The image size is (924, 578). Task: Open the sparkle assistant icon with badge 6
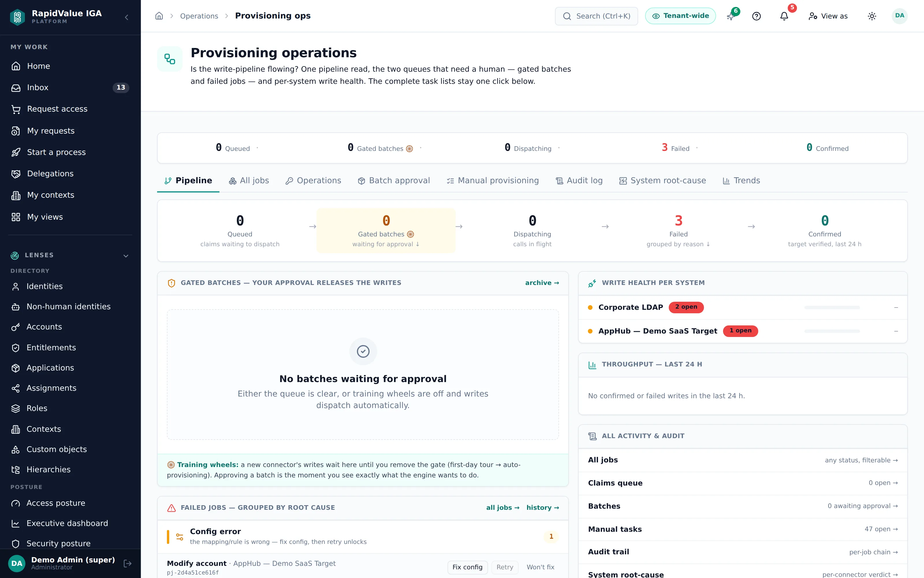click(x=731, y=16)
